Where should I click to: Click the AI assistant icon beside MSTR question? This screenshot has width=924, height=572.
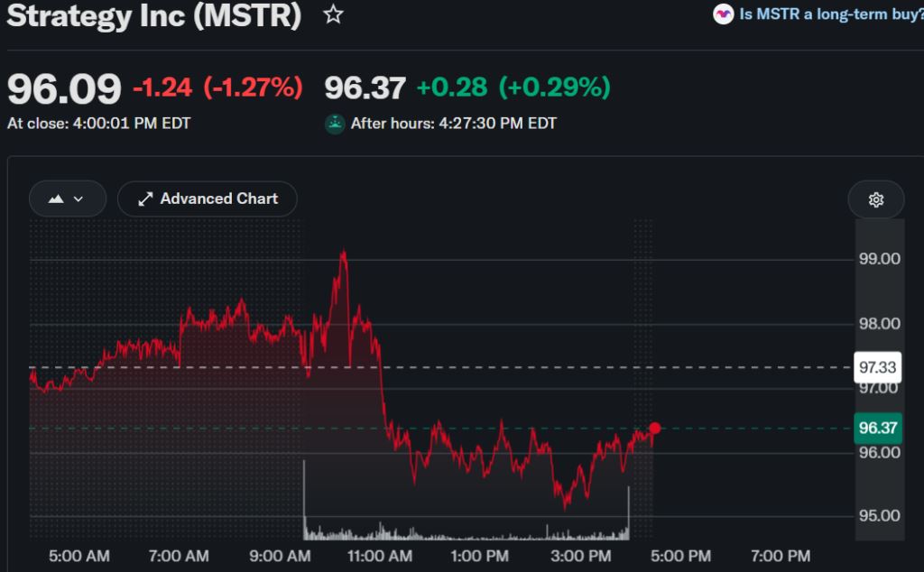[x=723, y=14]
